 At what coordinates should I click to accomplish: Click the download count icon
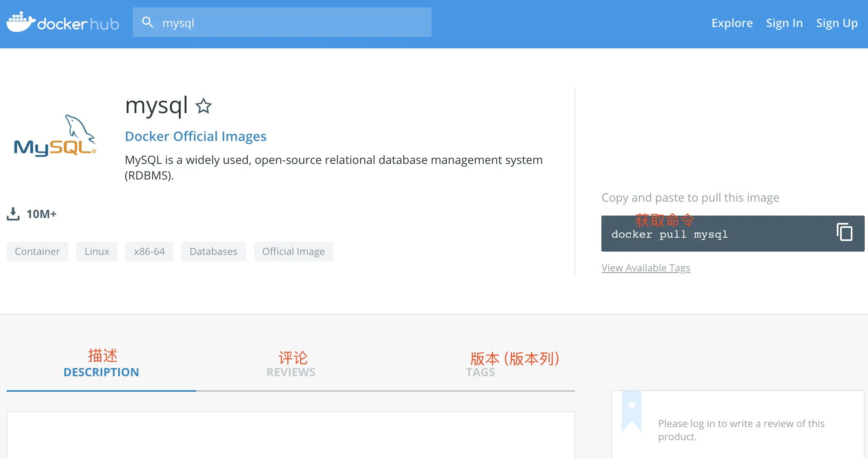coord(13,214)
